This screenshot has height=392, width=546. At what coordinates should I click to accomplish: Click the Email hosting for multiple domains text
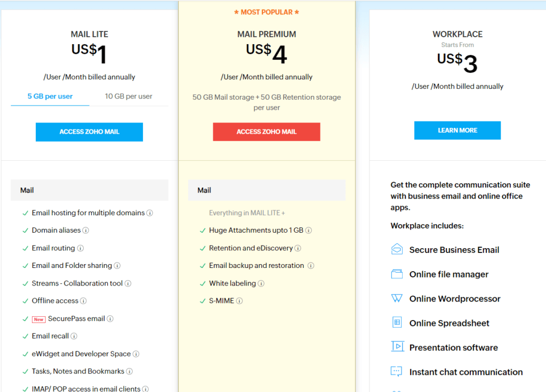tap(88, 213)
